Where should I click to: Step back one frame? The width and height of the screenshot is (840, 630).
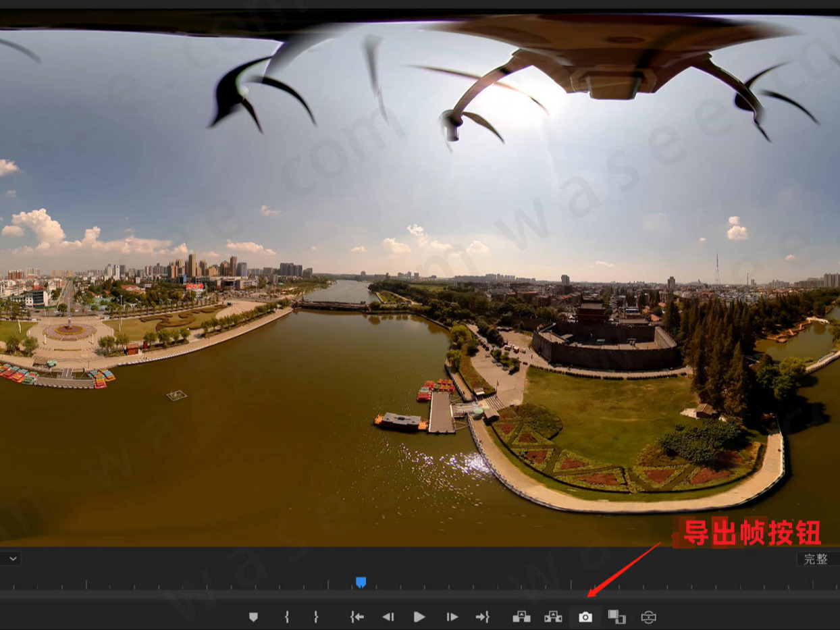[x=388, y=616]
